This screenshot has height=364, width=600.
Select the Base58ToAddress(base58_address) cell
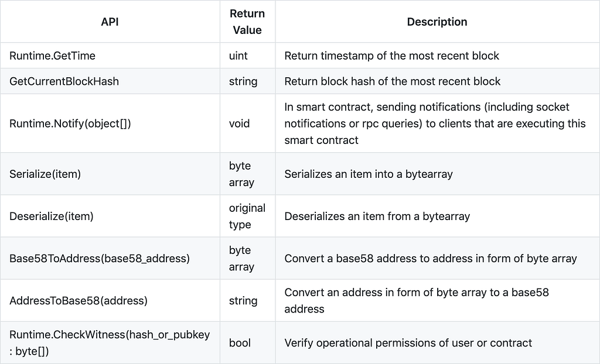pos(100,258)
